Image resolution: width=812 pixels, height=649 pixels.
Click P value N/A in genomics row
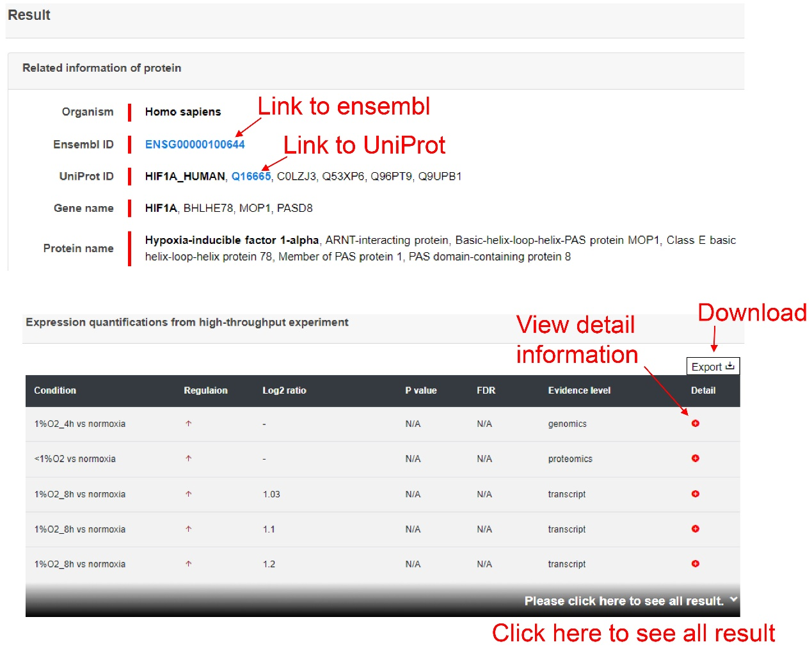pyautogui.click(x=413, y=424)
